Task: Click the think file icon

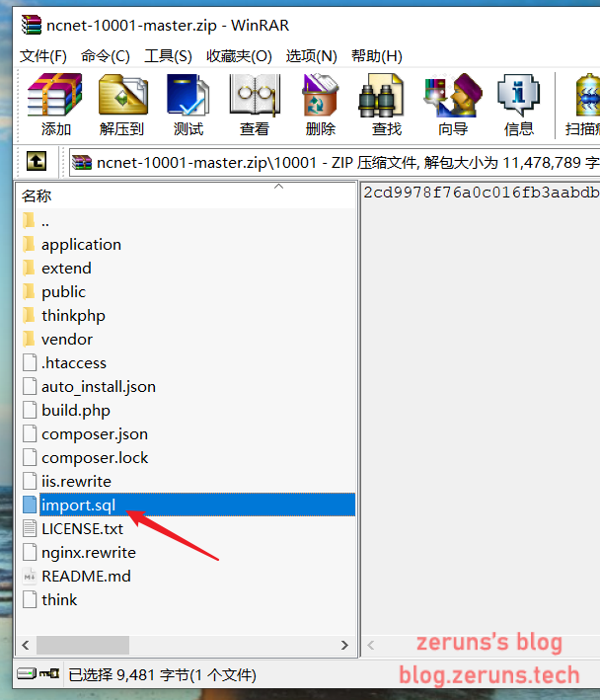Action: (x=30, y=599)
